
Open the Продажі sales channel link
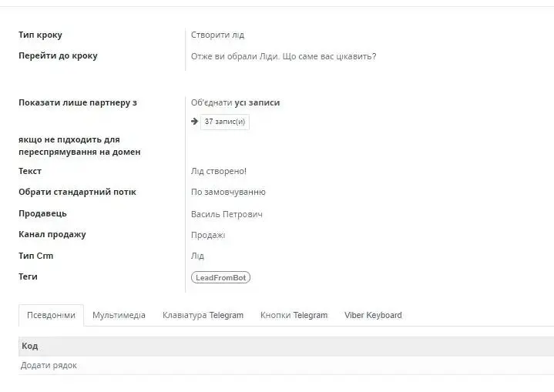click(208, 235)
